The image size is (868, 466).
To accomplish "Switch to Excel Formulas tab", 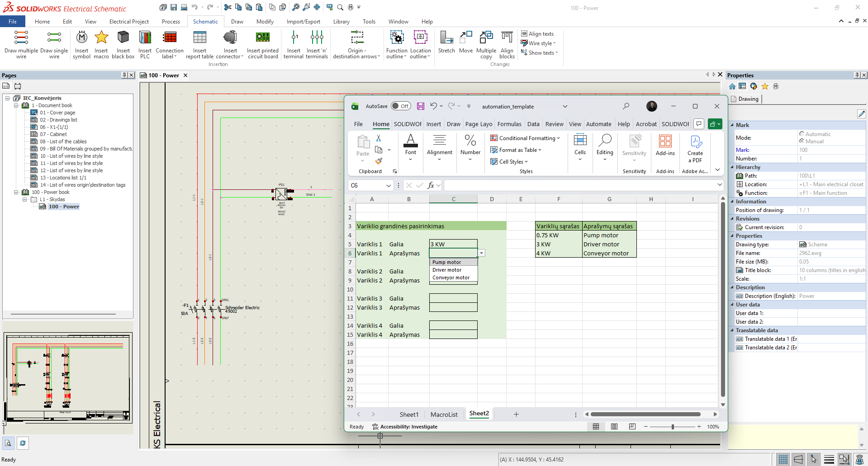I will (x=509, y=124).
